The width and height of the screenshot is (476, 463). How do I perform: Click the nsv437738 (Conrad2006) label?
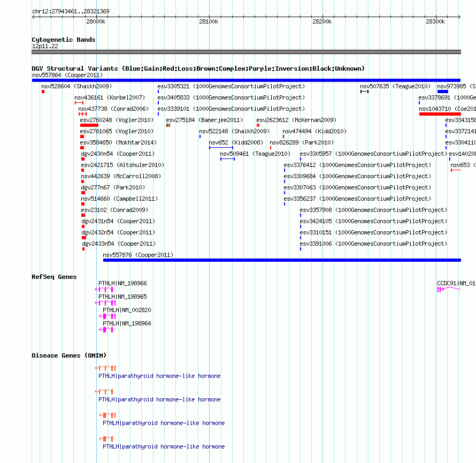pyautogui.click(x=113, y=109)
